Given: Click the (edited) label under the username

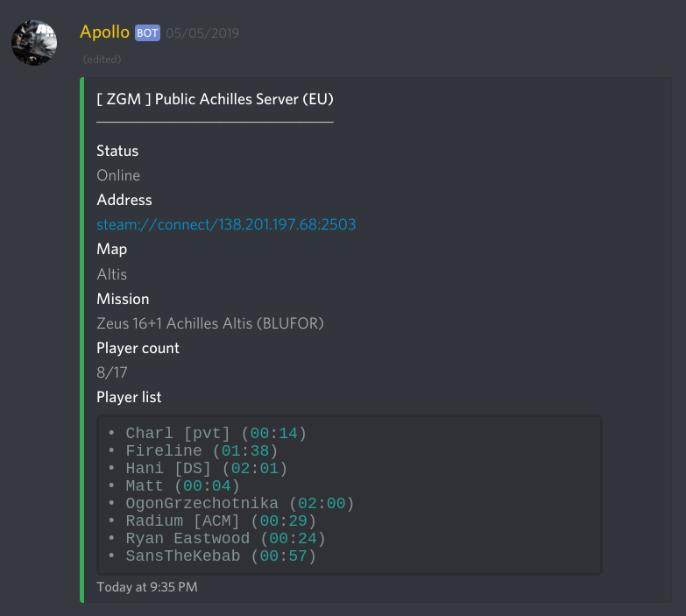Looking at the screenshot, I should (x=102, y=60).
